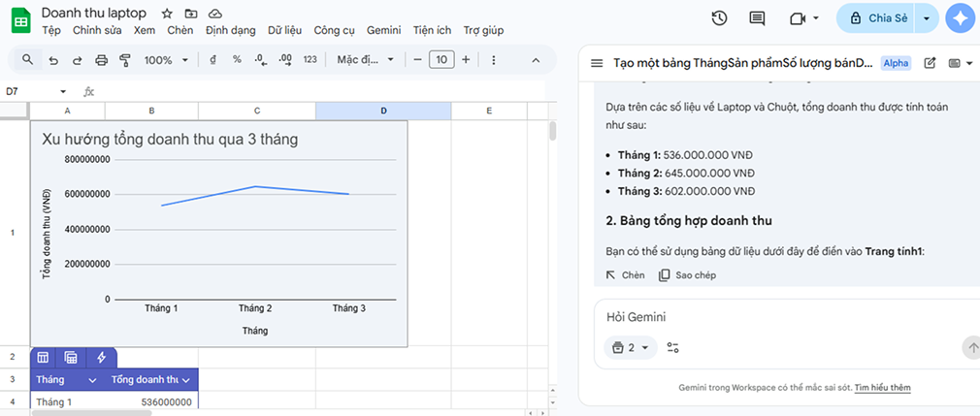980x416 pixels.
Task: Click the Alpha badge in Gemini panel
Action: tap(896, 63)
